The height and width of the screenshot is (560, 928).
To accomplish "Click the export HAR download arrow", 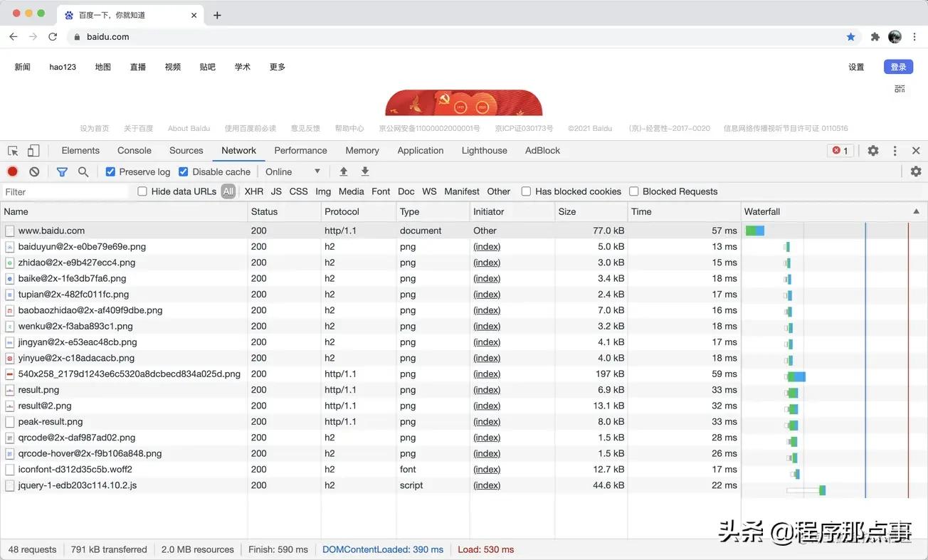I will click(365, 171).
